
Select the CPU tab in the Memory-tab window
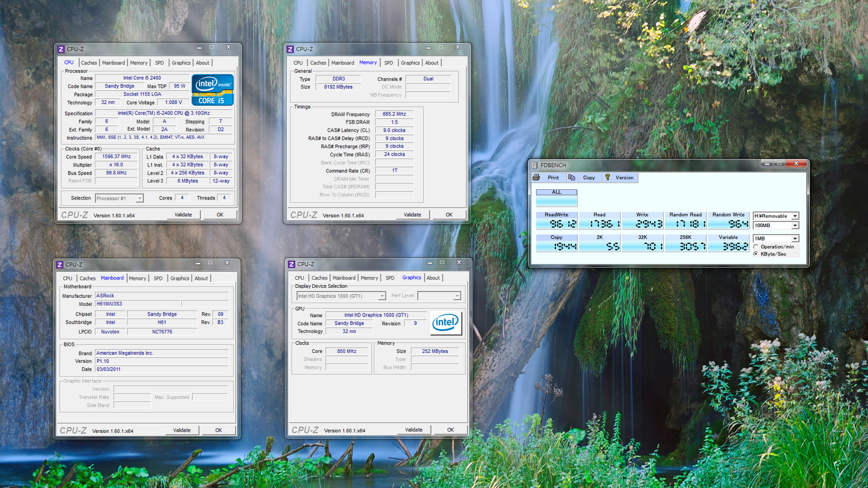(x=298, y=63)
